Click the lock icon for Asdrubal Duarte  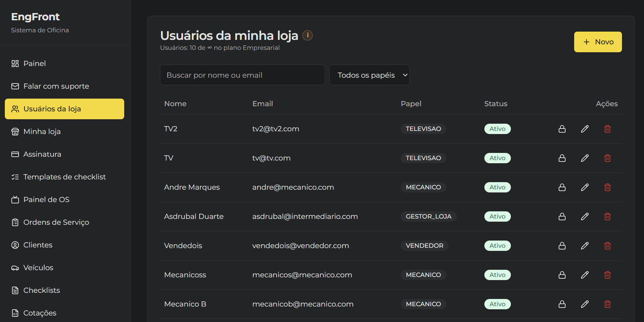(562, 216)
